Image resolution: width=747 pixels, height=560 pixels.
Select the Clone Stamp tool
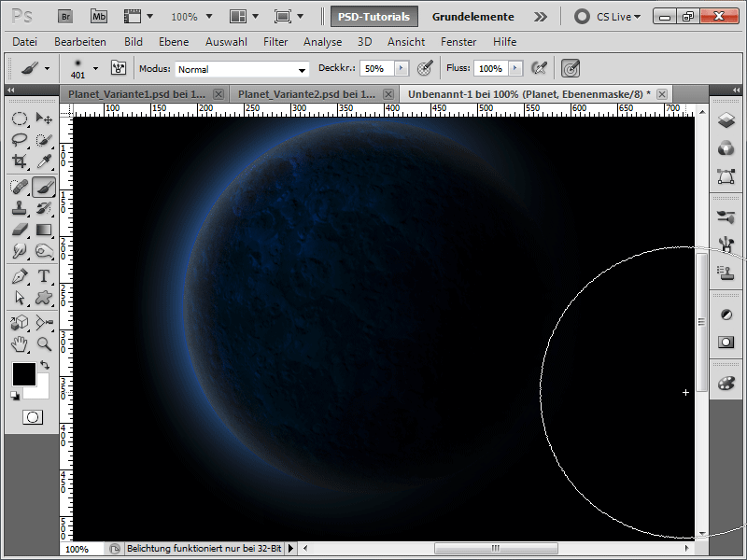click(x=19, y=208)
